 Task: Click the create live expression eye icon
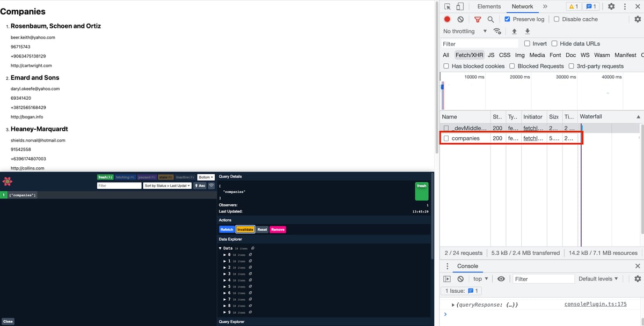click(x=501, y=279)
